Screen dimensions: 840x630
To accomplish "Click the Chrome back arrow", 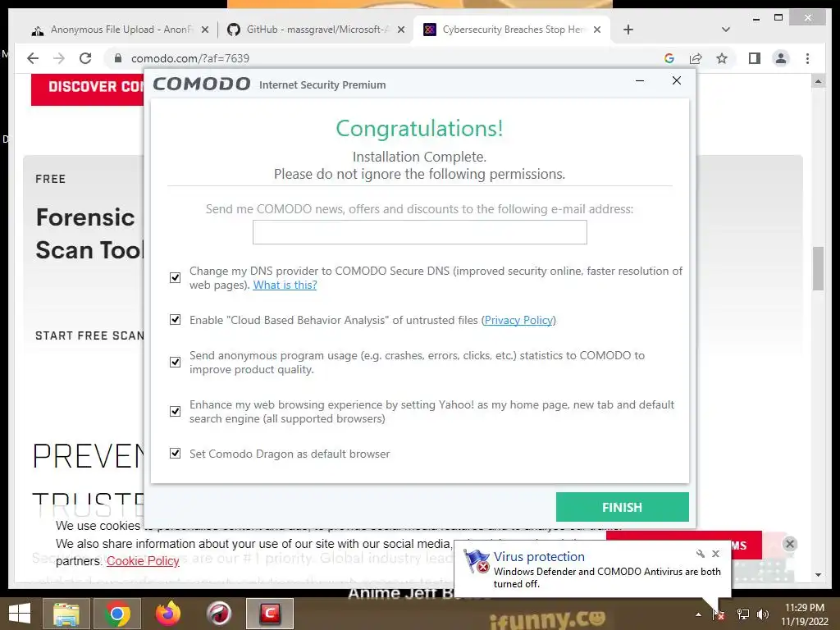I will [x=33, y=58].
